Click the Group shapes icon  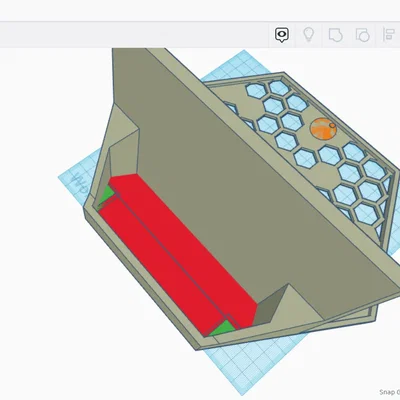click(x=335, y=35)
